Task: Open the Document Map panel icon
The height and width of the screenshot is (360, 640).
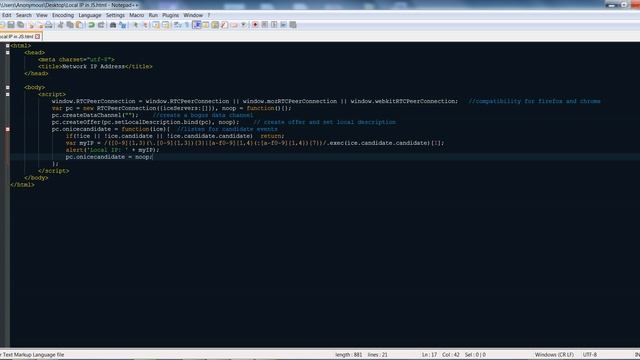Action: [215, 25]
